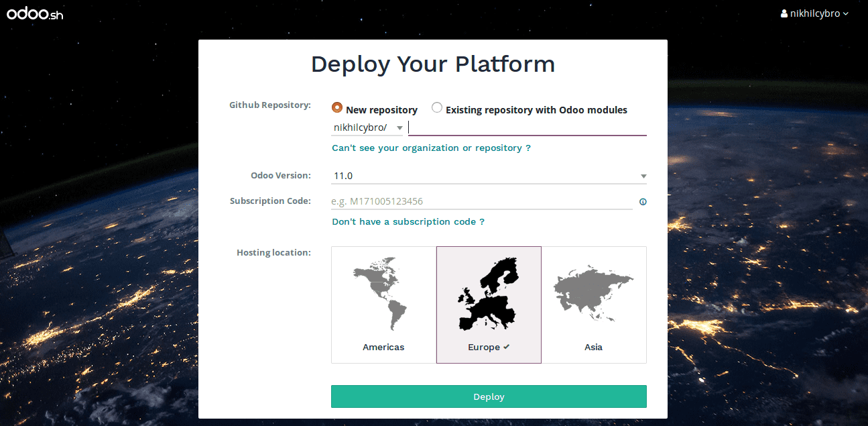Open the nikhilcybro user menu
The height and width of the screenshot is (426, 868).
click(x=814, y=13)
